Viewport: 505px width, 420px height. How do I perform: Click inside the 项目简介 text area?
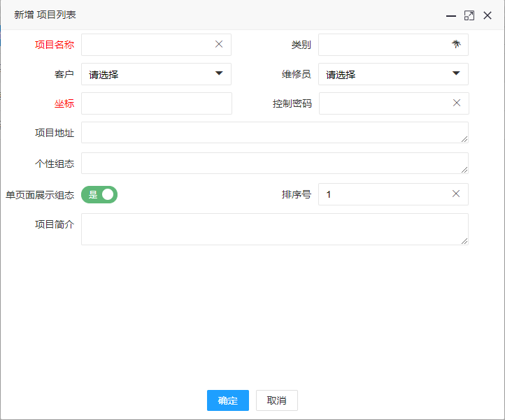275,229
